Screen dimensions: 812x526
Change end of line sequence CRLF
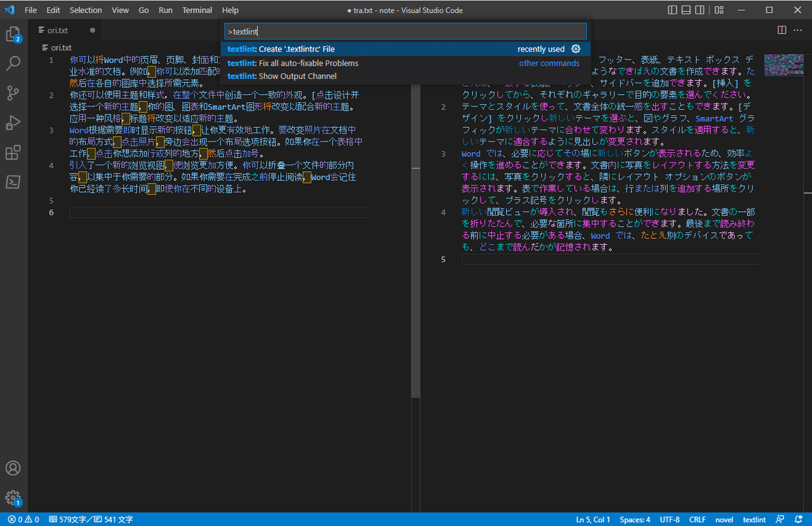(x=697, y=520)
